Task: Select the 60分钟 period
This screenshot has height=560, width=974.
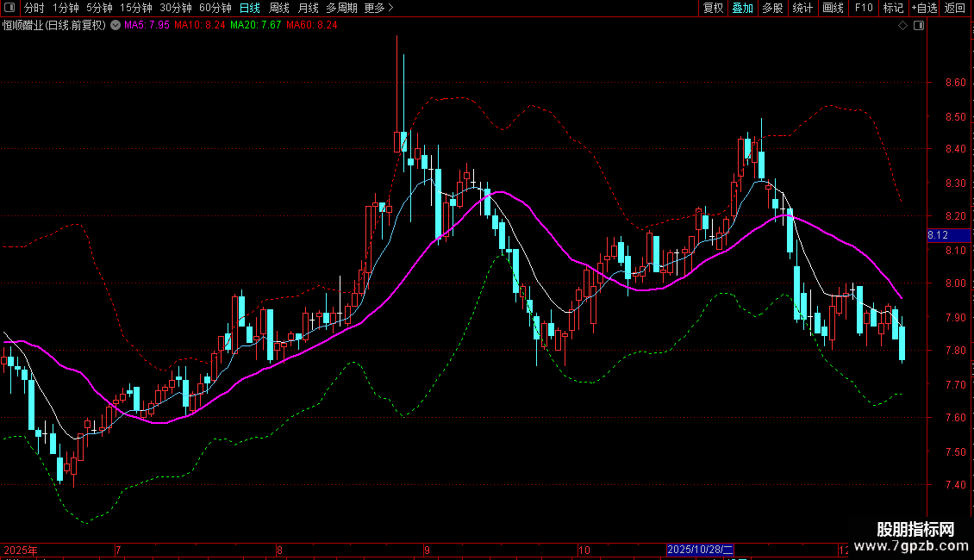Action: click(215, 8)
